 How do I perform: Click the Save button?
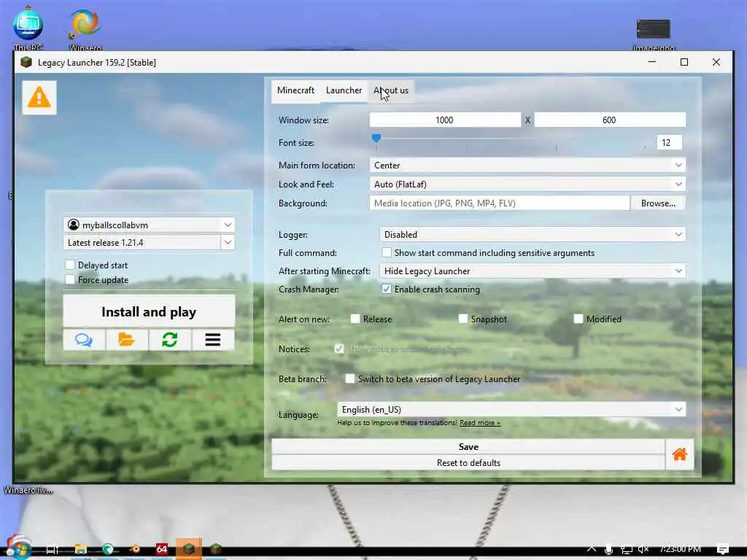(468, 447)
